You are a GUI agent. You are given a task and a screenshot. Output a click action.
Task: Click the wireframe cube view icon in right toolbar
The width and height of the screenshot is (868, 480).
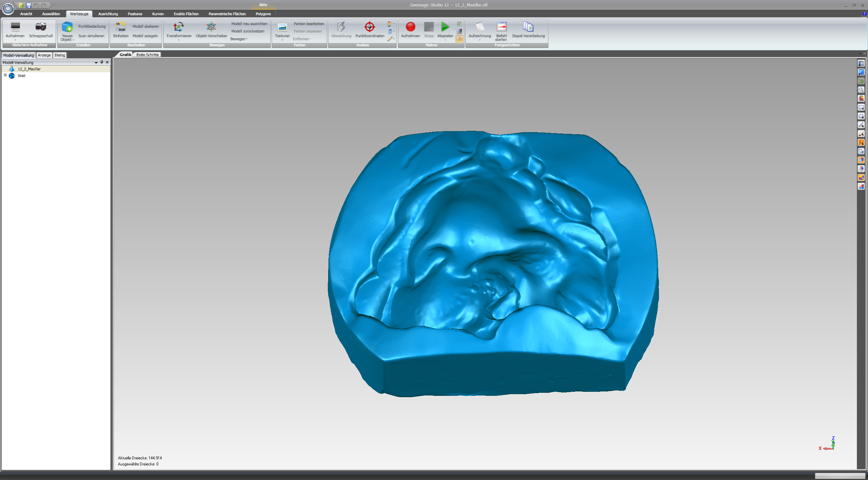pos(861,63)
